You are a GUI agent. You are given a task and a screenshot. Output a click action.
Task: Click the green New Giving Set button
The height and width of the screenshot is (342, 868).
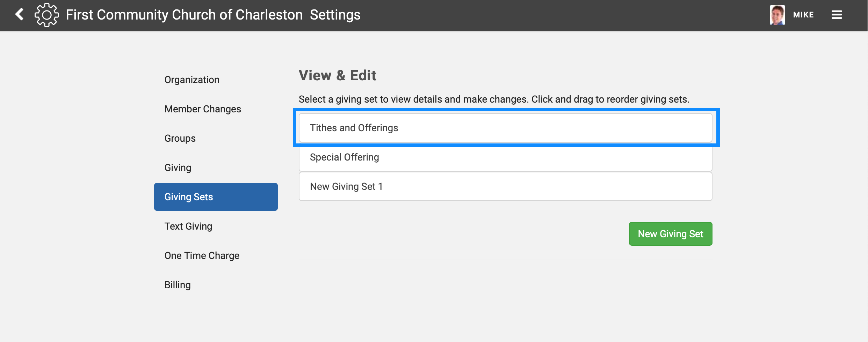pos(670,234)
